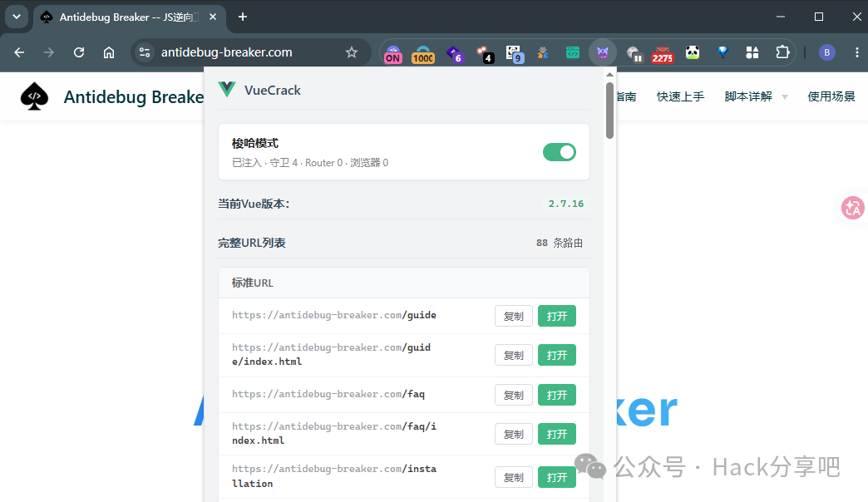868x502 pixels.
Task: Expand the 脚本详解 dropdown arrow
Action: coord(784,97)
